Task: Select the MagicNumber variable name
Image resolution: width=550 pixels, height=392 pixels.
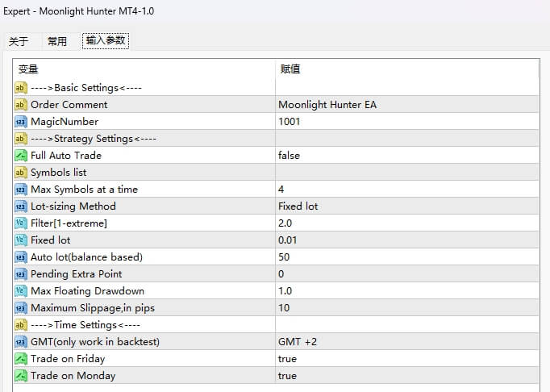Action: point(65,122)
